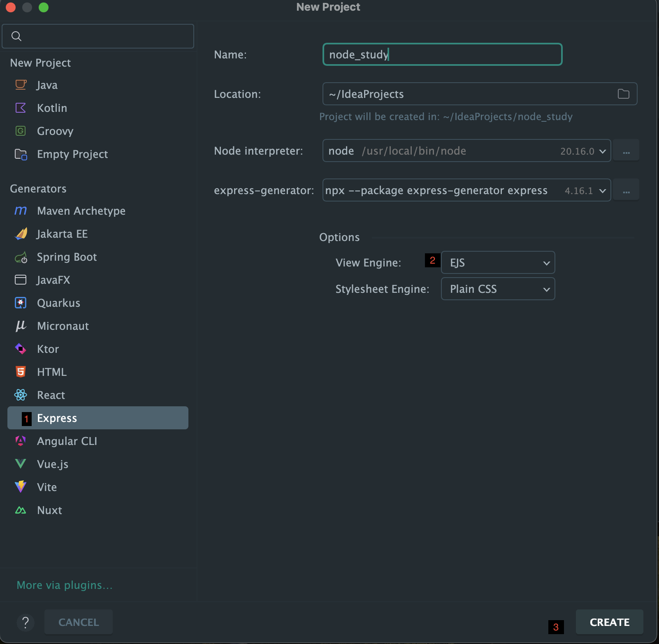Select the Ktor generator

[x=98, y=349]
